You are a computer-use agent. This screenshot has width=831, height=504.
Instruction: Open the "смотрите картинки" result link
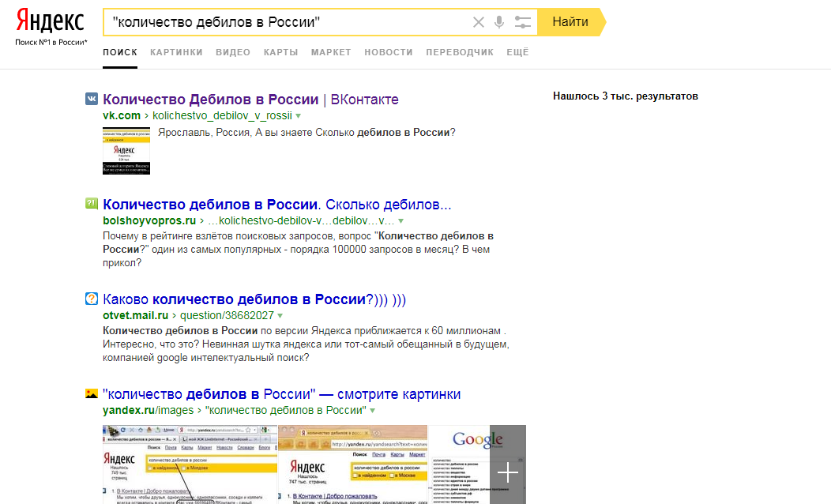pos(282,394)
